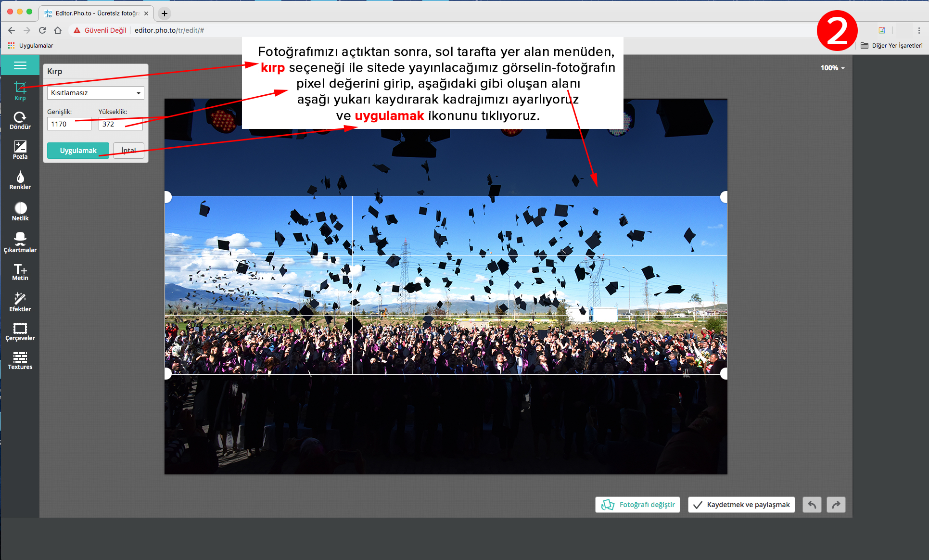Image resolution: width=929 pixels, height=560 pixels.
Task: Open the Döndür rotate tool
Action: coord(20,120)
